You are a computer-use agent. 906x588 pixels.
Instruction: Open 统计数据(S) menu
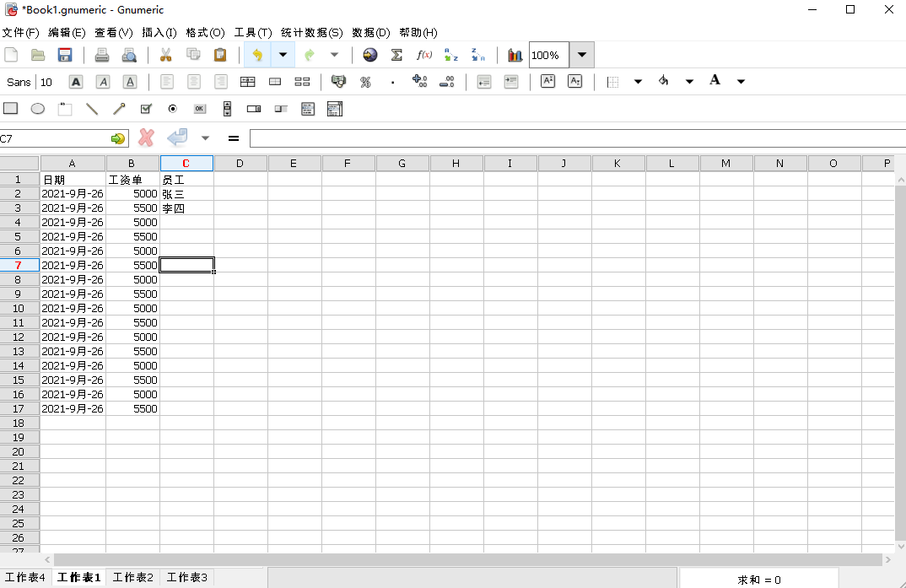312,33
